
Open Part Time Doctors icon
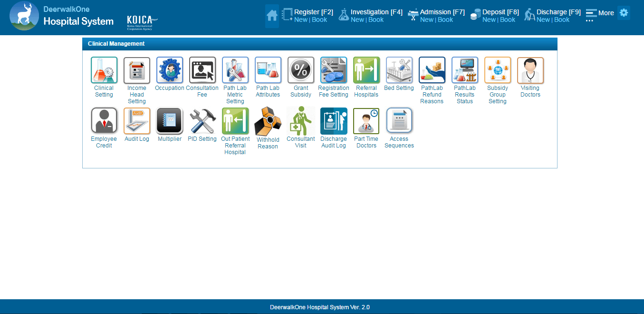[x=366, y=121]
